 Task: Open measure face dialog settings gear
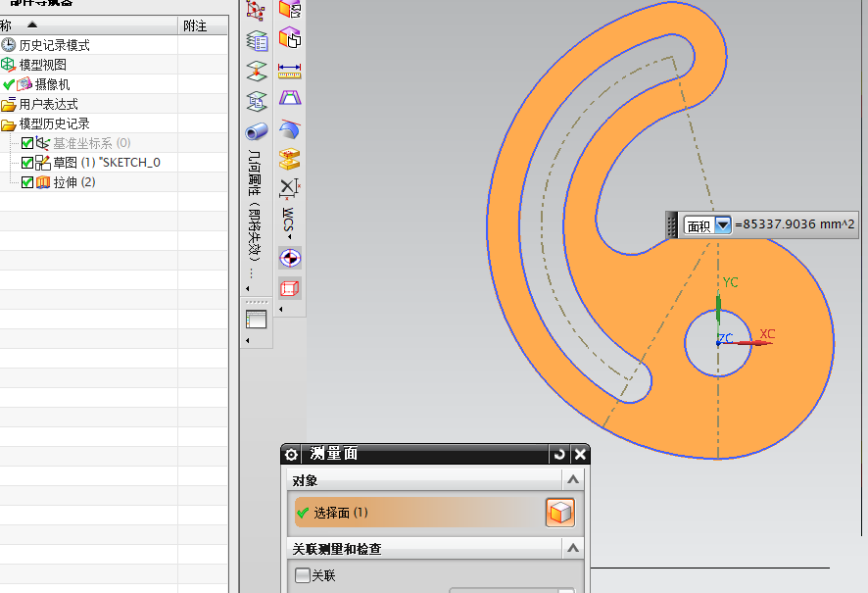click(x=291, y=454)
